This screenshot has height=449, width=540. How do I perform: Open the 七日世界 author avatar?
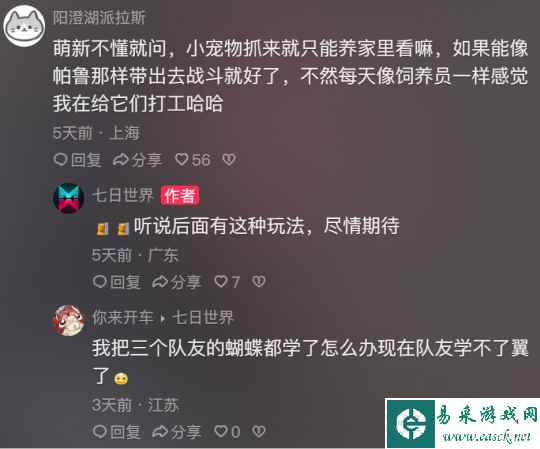(69, 198)
